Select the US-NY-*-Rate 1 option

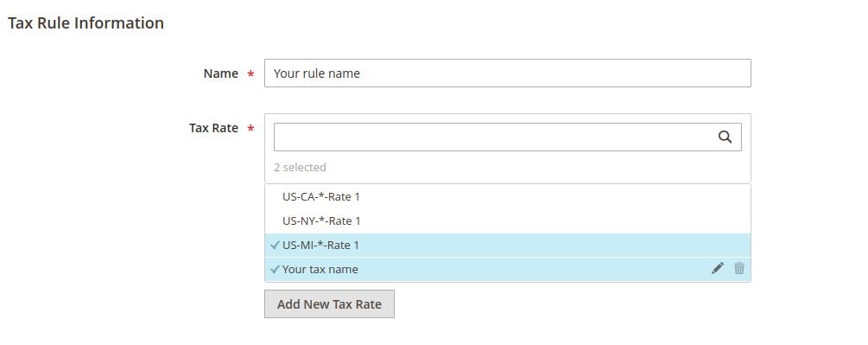click(508, 221)
